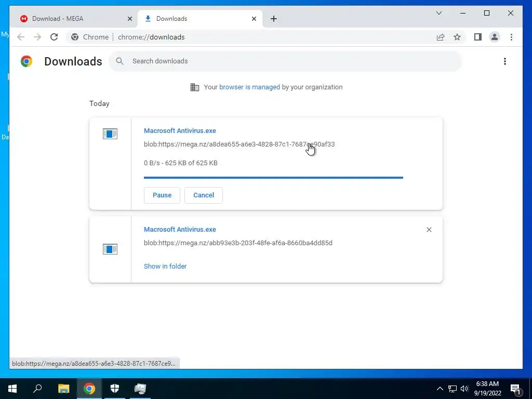Open the completed Macrosoft Antivirus.exe link

[180, 229]
